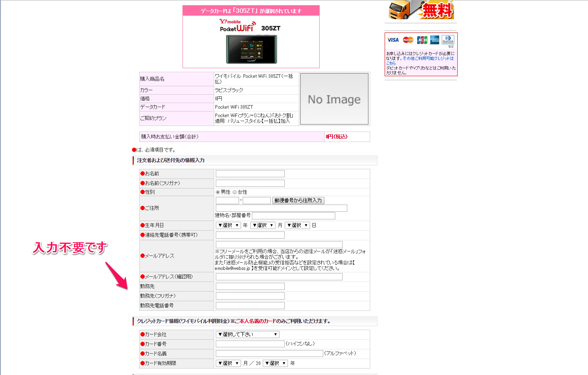Click the 購入時お支払い金額(合計) label
The image size is (588, 375).
click(x=170, y=137)
